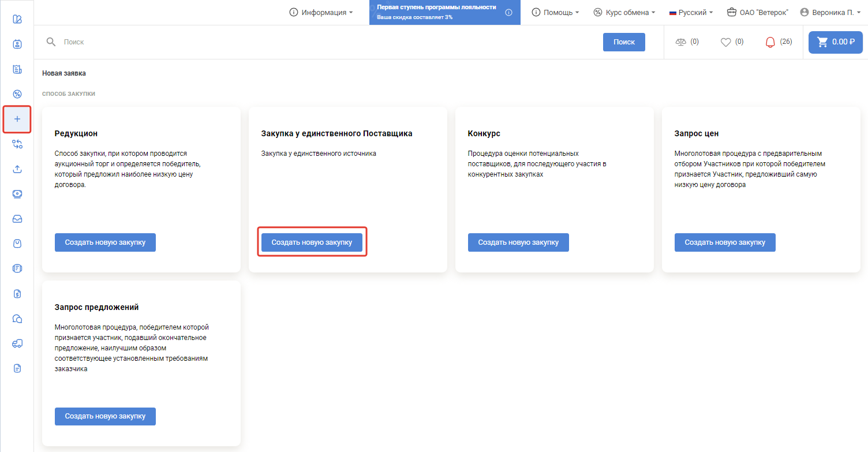Click the comparison scales icon

681,42
